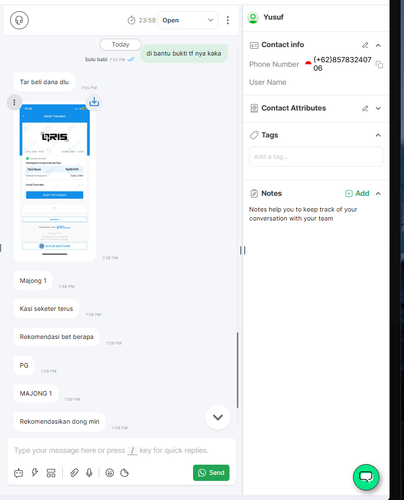Expand the Contact Attributes section
Viewport: 404px width, 500px height.
[x=378, y=108]
